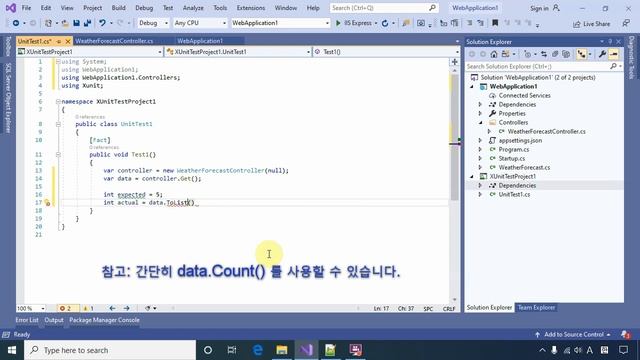Select Startup.cs in Solution Explorer

tap(512, 158)
